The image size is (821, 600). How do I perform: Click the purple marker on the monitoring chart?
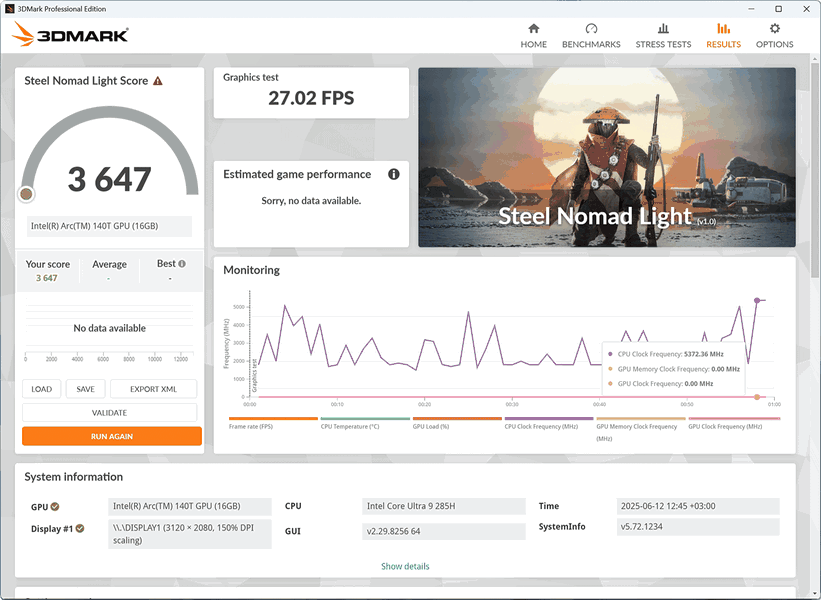tap(757, 300)
